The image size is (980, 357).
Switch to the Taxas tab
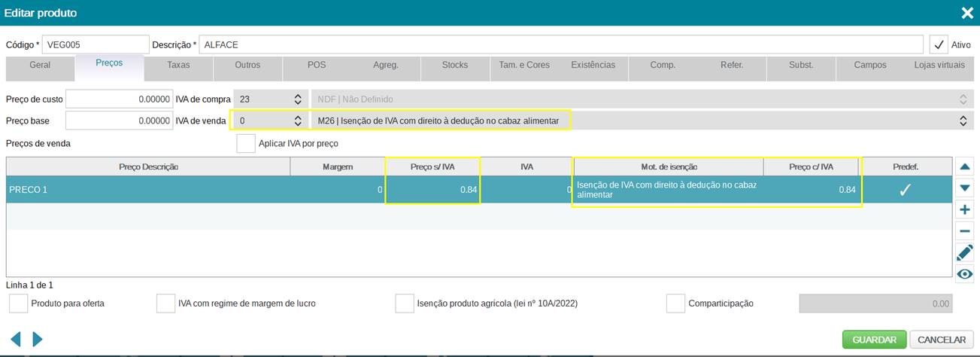click(178, 66)
